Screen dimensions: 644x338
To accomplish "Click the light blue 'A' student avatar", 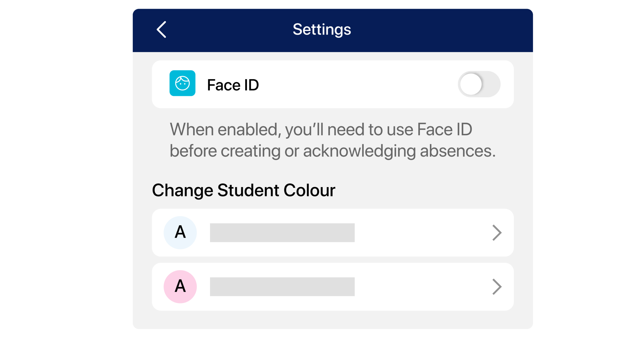I will point(180,233).
